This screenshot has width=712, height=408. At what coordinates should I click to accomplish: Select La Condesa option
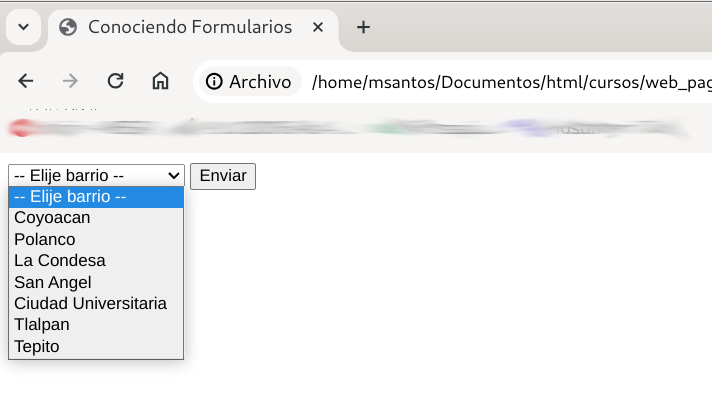click(x=96, y=261)
